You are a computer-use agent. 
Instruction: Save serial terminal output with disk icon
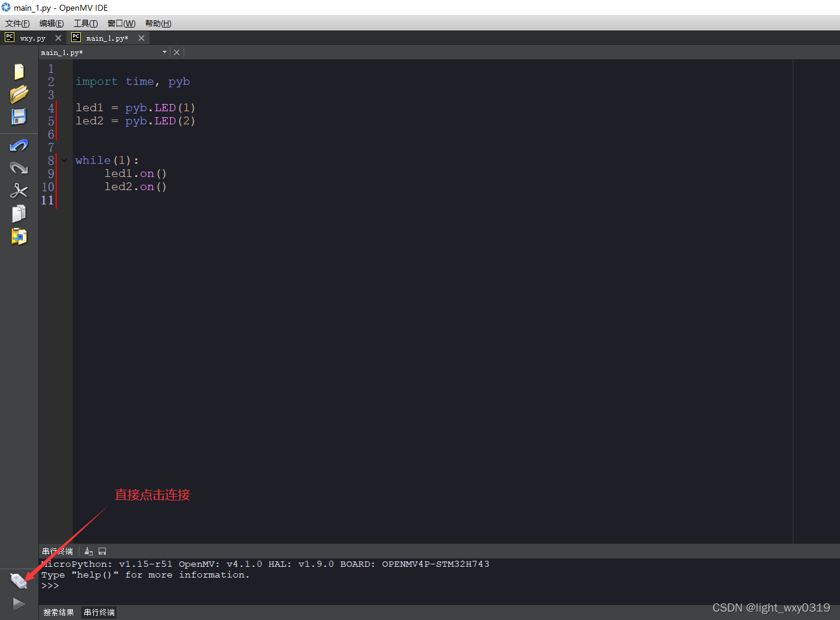[102, 551]
